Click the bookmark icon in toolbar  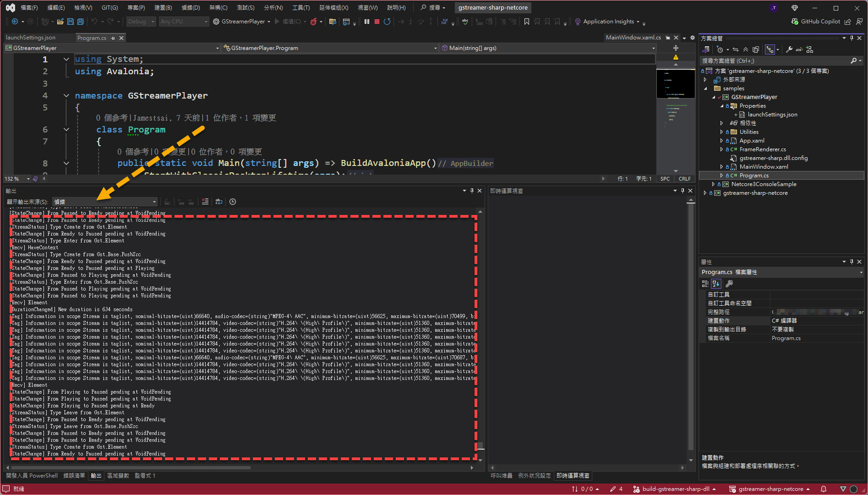526,22
